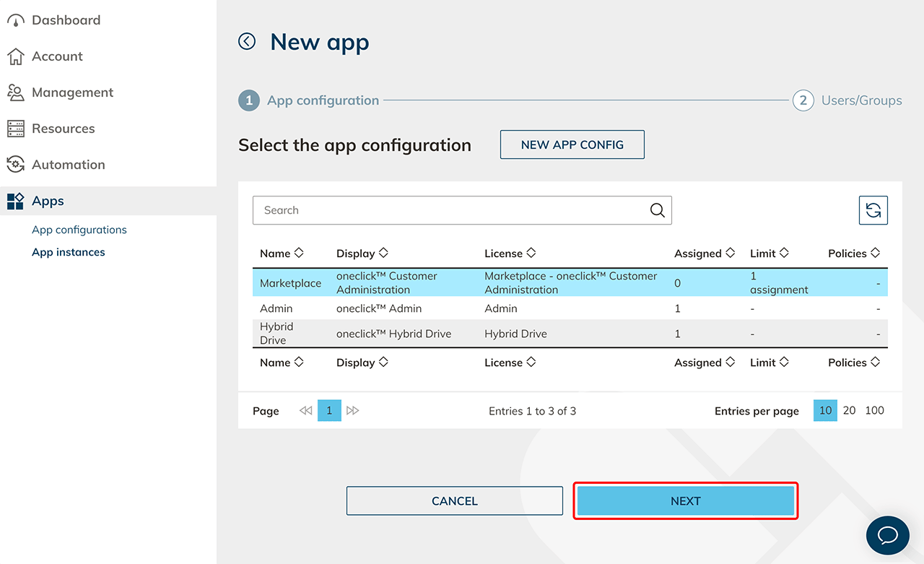
Task: Sort by License column in header
Action: point(510,253)
